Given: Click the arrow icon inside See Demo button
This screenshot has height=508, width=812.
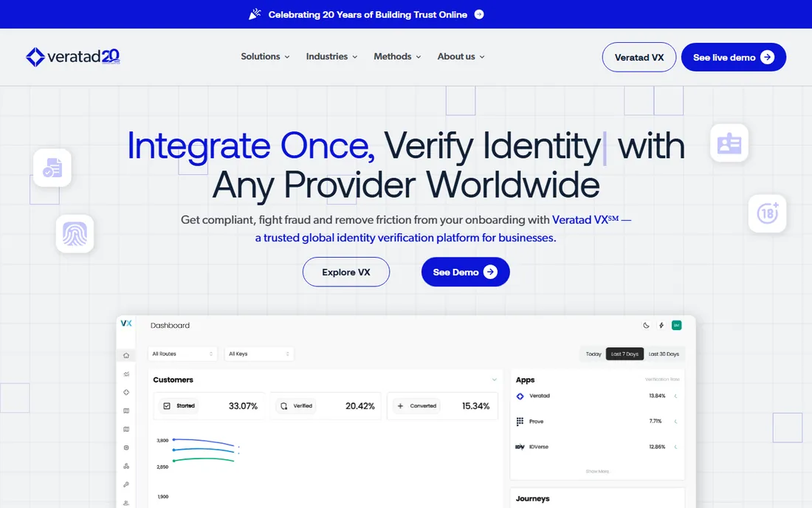Looking at the screenshot, I should pyautogui.click(x=490, y=272).
